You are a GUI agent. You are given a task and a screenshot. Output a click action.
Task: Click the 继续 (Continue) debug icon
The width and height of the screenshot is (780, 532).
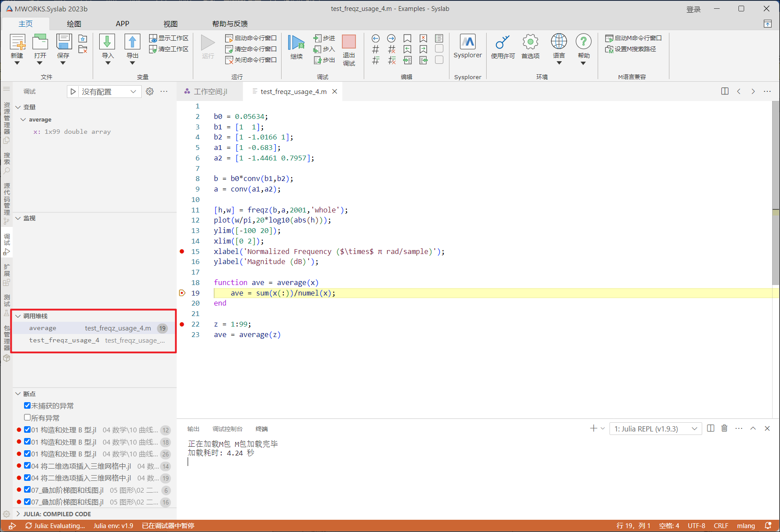[x=296, y=43]
